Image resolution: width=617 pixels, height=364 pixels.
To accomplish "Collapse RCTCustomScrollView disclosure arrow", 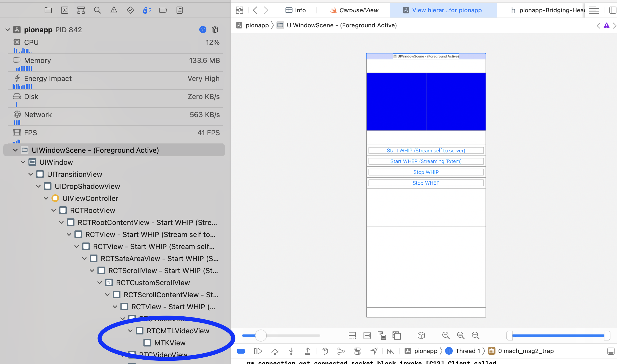I will (100, 282).
